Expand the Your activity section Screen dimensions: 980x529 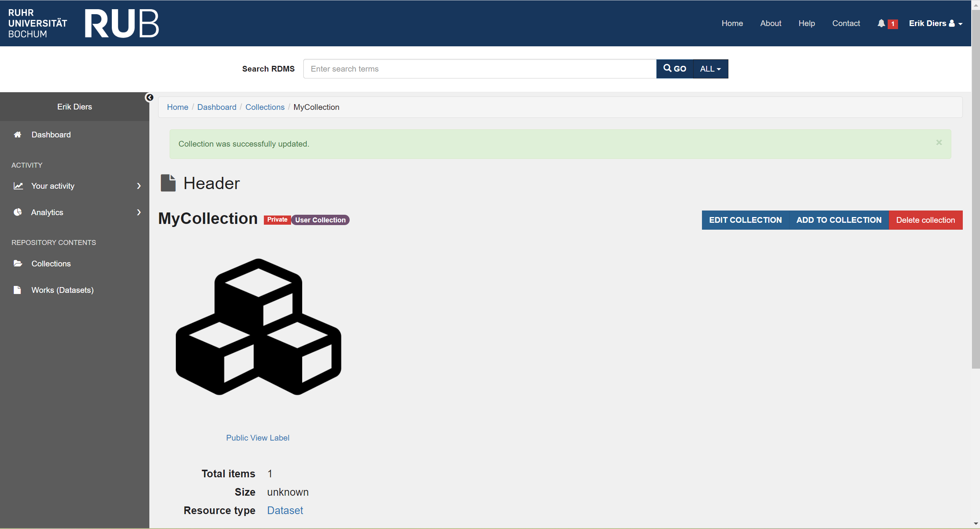click(x=74, y=186)
